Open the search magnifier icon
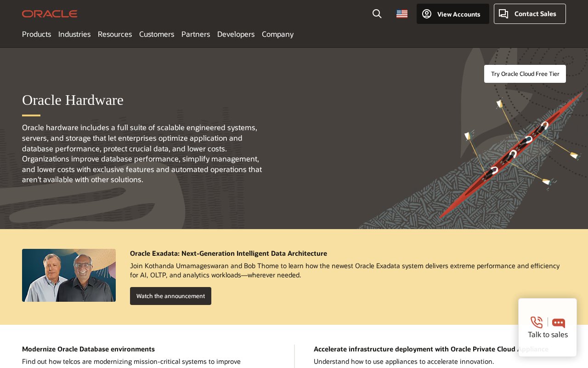This screenshot has width=588, height=368. click(x=377, y=14)
